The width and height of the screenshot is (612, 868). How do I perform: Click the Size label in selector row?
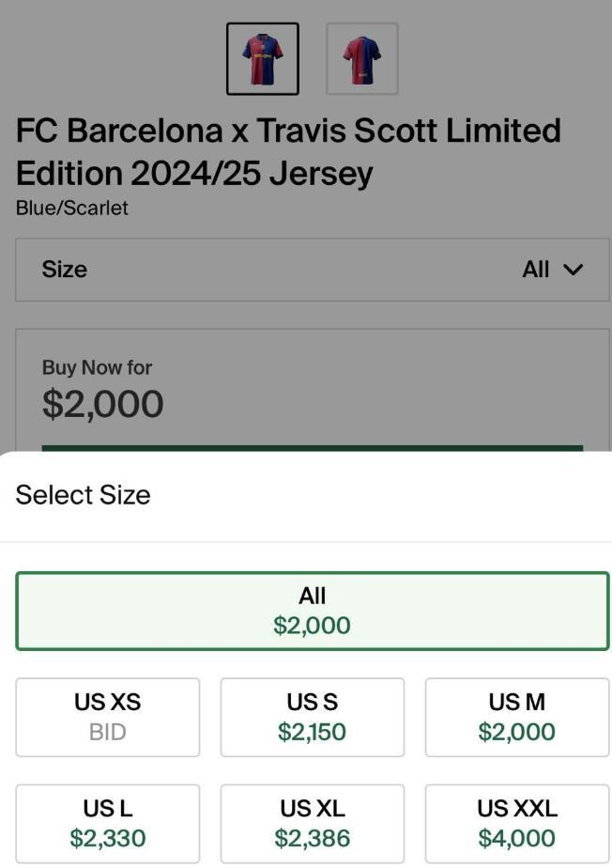click(x=65, y=270)
